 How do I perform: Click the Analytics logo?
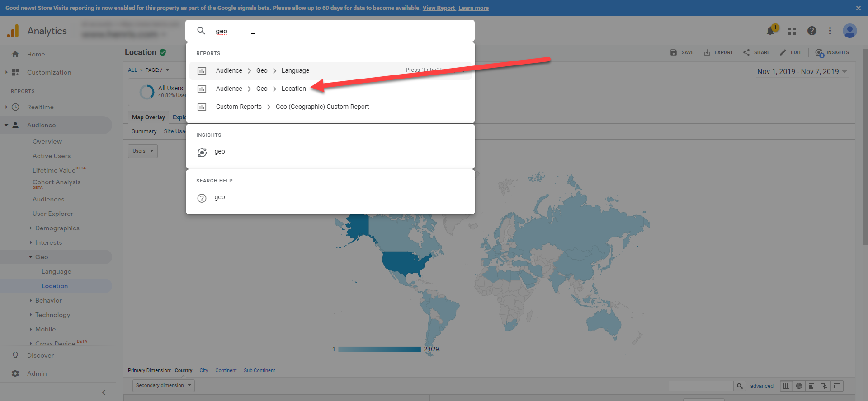point(13,31)
